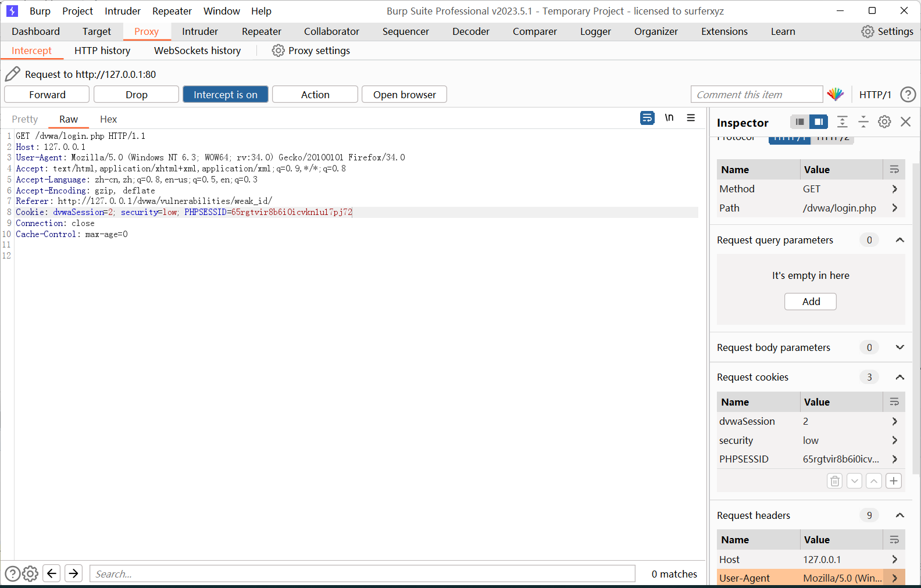Click the Comment this item field
The width and height of the screenshot is (921, 588).
[x=757, y=94]
